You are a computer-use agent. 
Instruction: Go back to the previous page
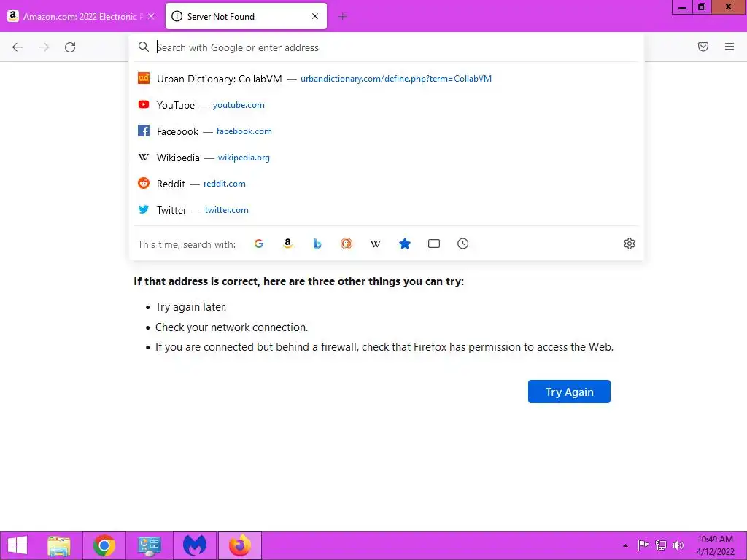click(18, 47)
